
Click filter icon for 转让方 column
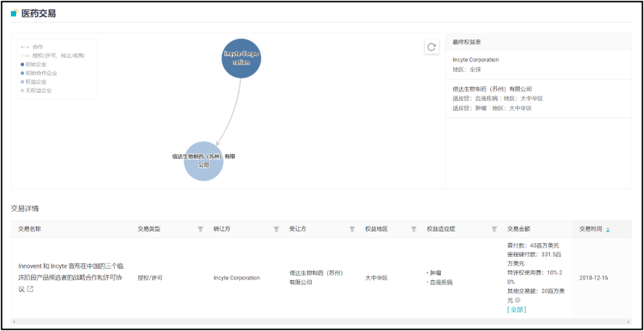point(276,229)
